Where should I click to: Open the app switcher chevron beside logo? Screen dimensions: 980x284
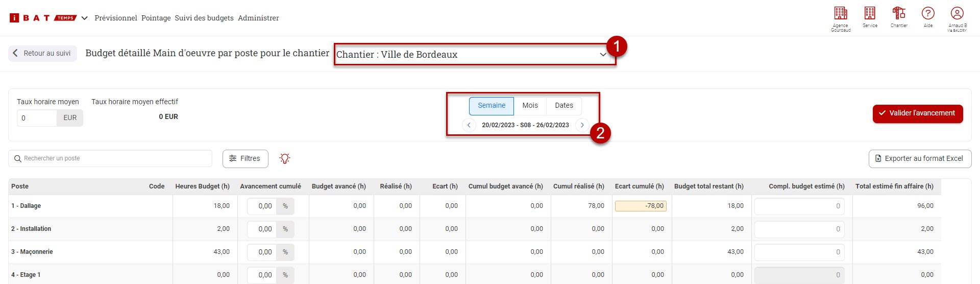click(85, 18)
